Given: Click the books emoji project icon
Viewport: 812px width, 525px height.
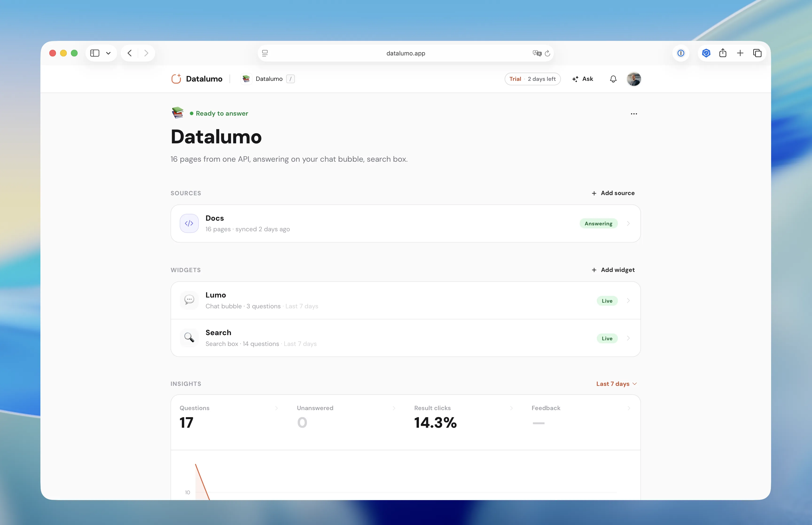Looking at the screenshot, I should point(178,113).
